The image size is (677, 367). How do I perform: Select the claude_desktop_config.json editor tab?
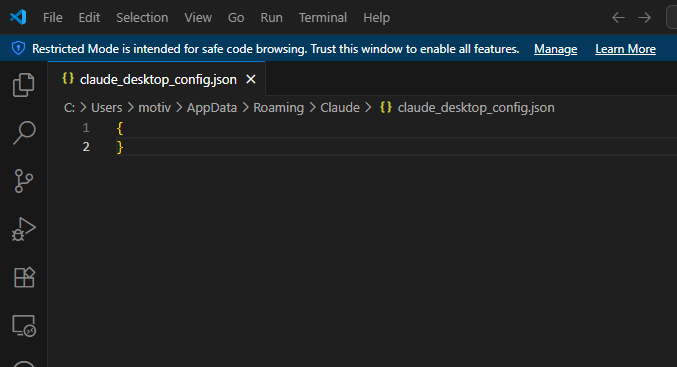[x=157, y=79]
